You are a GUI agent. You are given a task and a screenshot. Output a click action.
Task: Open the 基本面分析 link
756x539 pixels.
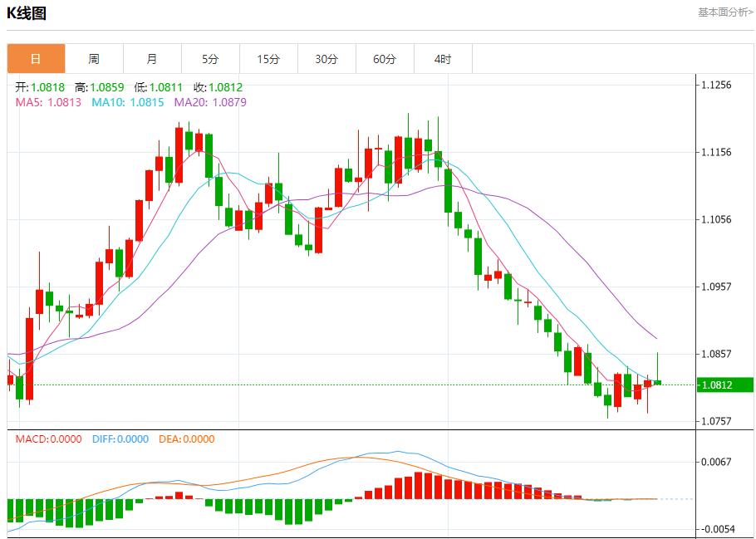tap(725, 12)
